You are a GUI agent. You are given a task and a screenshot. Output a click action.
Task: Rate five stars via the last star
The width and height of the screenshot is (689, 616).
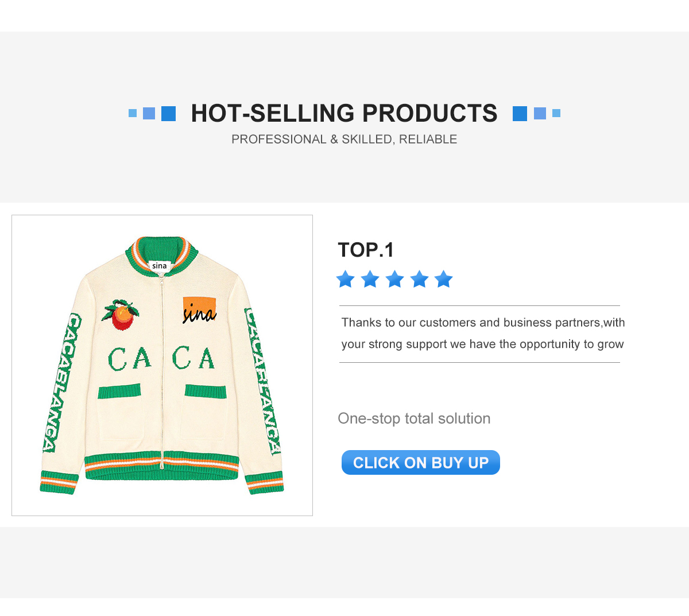(x=444, y=279)
